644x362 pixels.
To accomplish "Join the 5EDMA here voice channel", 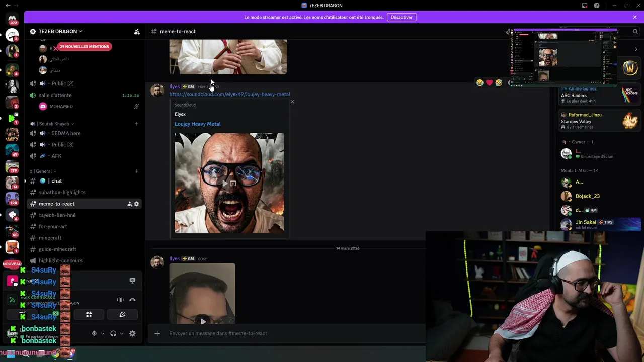I will coord(84,133).
